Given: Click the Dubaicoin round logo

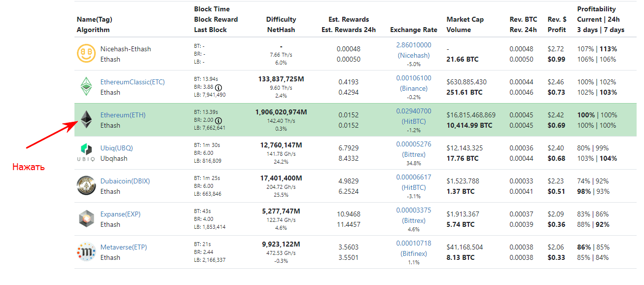Looking at the screenshot, I should [86, 186].
